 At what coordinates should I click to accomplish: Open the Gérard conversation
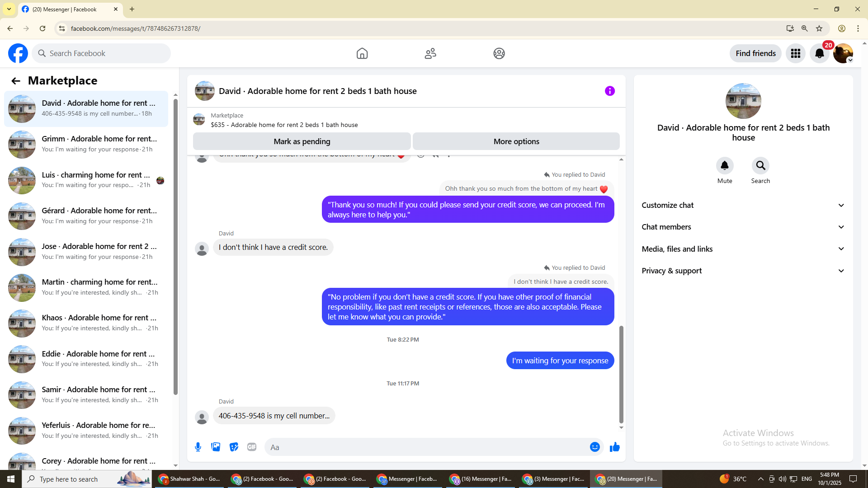point(86,216)
